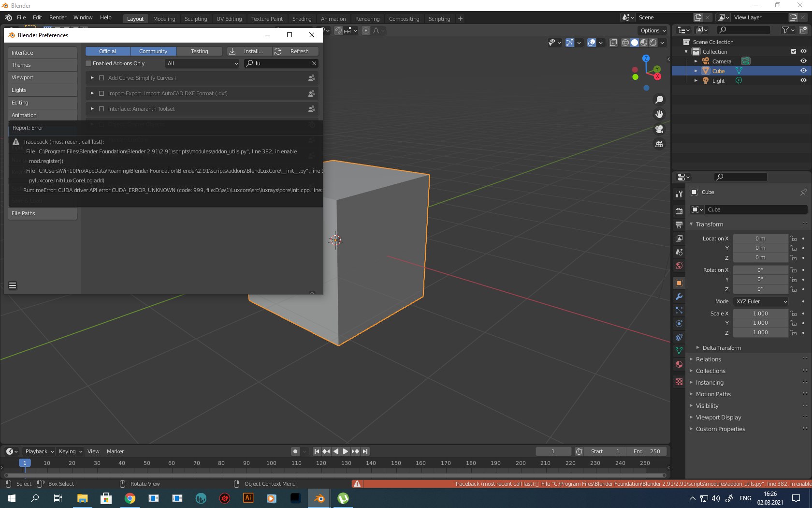Open the Scene properties tab

[679, 252]
